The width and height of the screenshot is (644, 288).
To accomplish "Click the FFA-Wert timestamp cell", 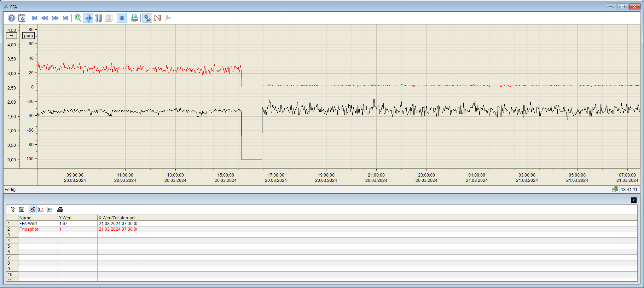I will 117,224.
